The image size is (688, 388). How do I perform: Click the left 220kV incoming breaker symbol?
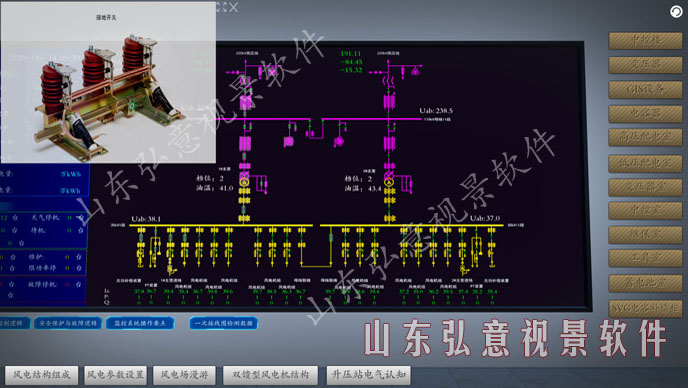tap(245, 102)
